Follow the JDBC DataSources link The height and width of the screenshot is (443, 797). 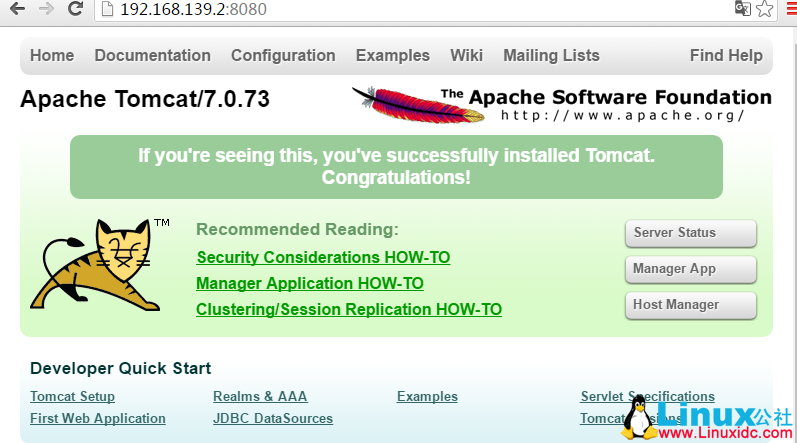[x=273, y=418]
